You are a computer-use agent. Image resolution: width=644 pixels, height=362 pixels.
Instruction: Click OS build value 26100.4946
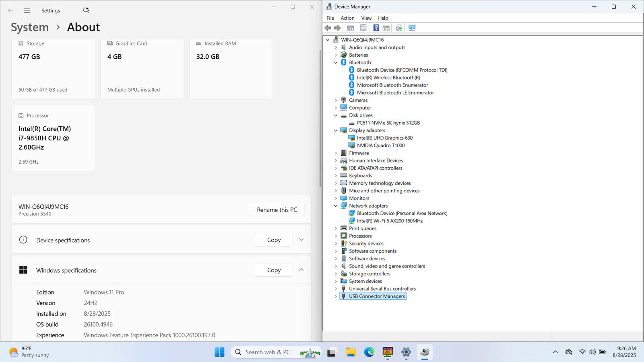click(x=98, y=324)
